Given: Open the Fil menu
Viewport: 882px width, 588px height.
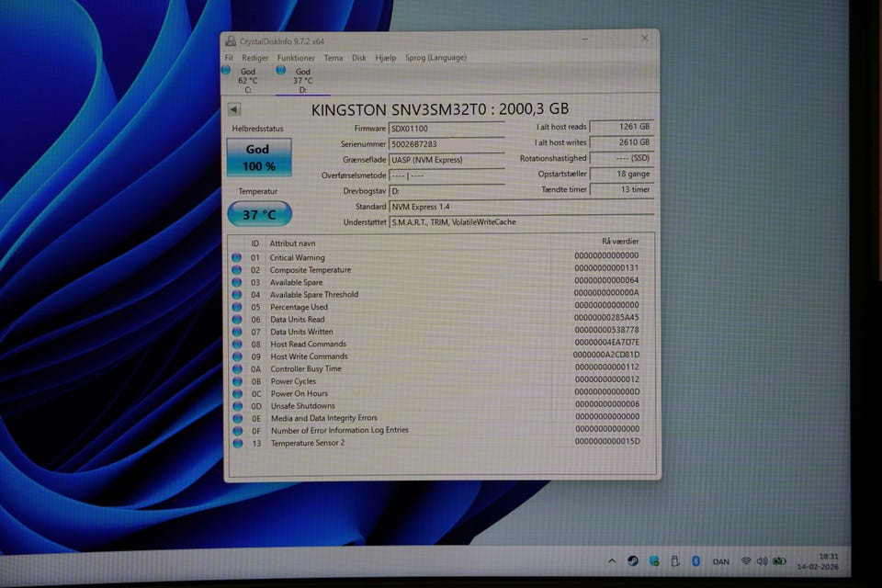Looking at the screenshot, I should tap(229, 58).
